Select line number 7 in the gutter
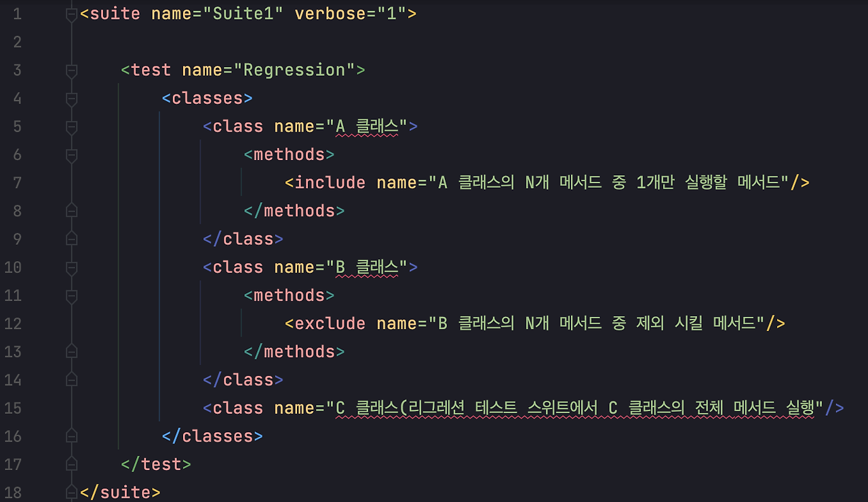 17,182
